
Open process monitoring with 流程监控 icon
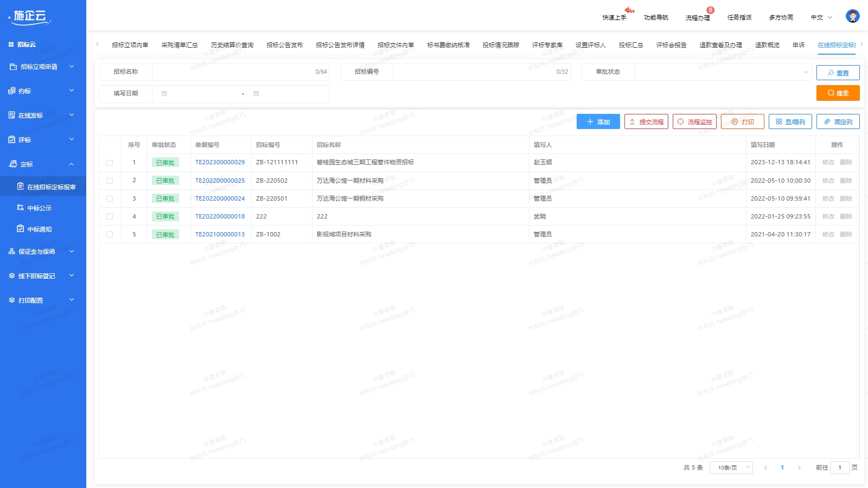(x=695, y=121)
